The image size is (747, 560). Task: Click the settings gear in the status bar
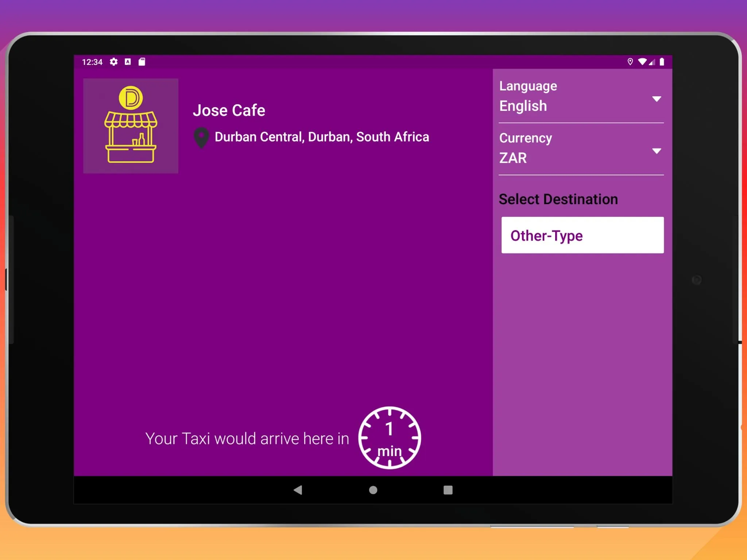pyautogui.click(x=114, y=62)
